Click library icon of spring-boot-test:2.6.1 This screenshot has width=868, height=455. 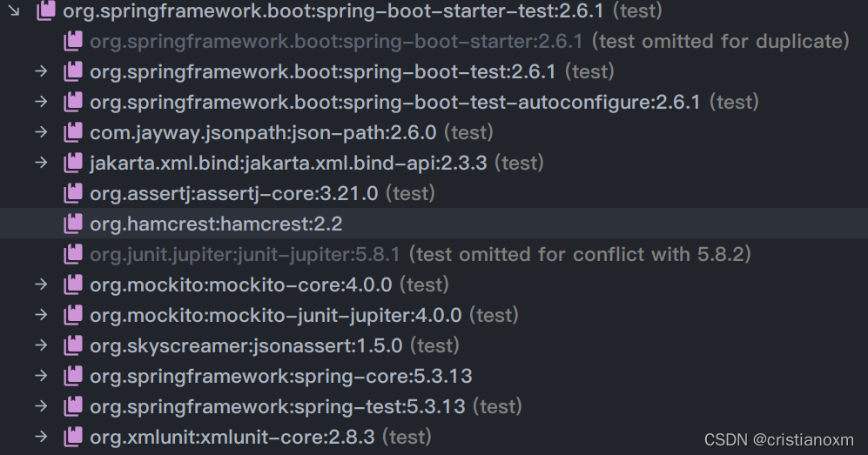73,71
